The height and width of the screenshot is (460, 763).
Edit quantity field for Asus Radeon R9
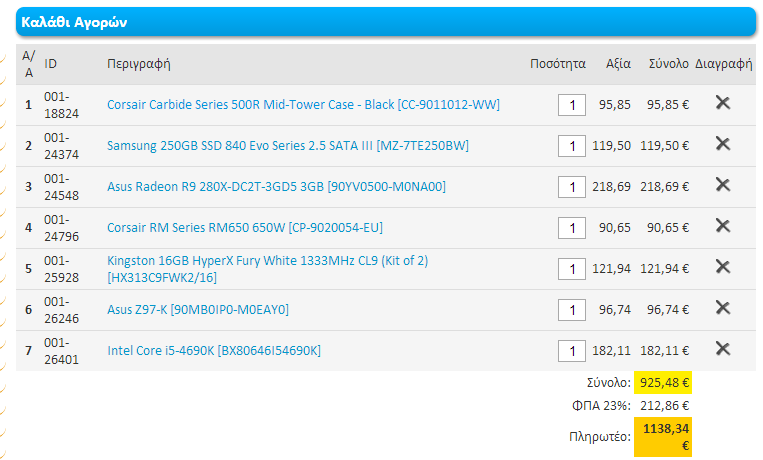[x=572, y=186]
